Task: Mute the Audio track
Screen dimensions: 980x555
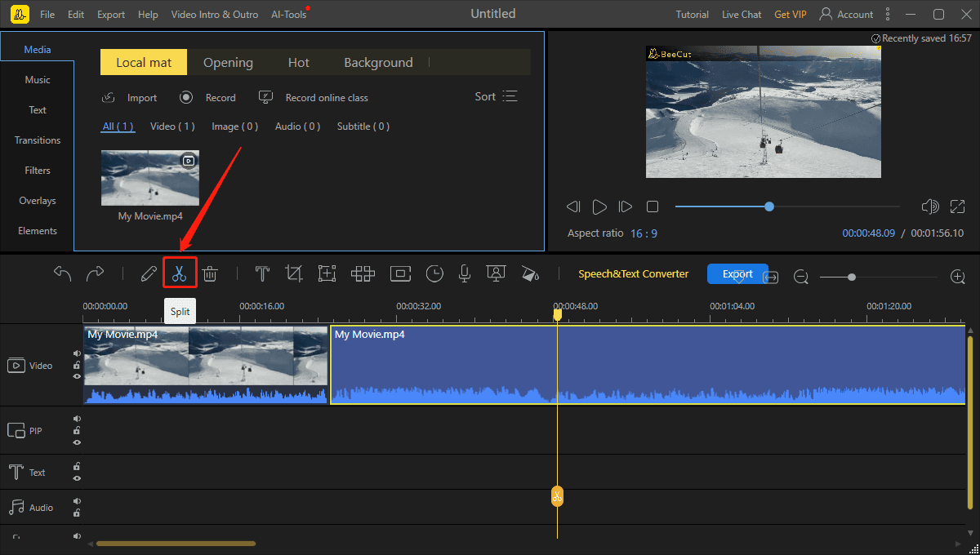Action: [x=77, y=501]
